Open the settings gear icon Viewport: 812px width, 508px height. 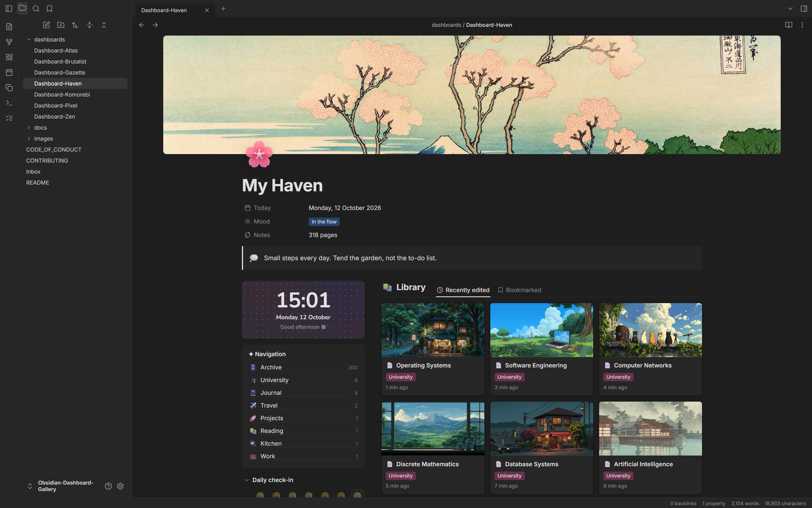[x=120, y=486]
